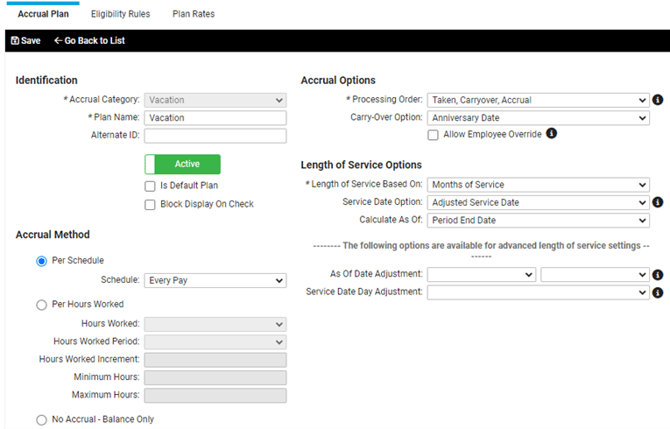Click the Accrual Method section heading
The image size is (670, 429).
tap(53, 235)
